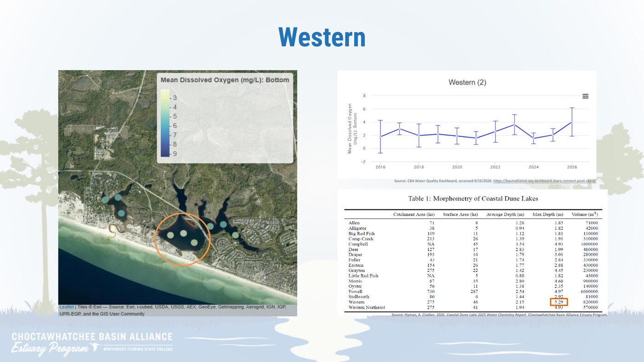Click the 2018 x-axis label
This screenshot has width=644, height=362.
[x=419, y=167]
